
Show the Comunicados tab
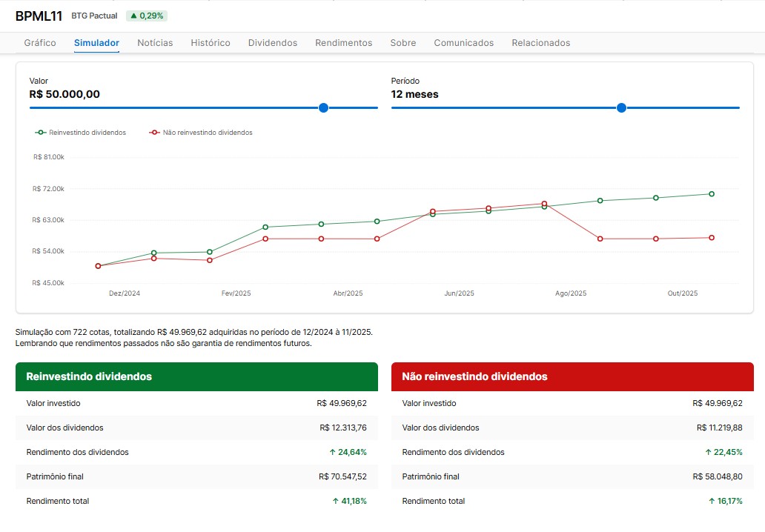pyautogui.click(x=464, y=43)
